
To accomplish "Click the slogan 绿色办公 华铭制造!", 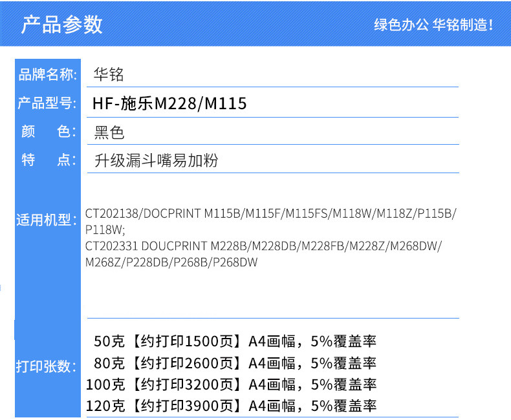I will point(433,25).
